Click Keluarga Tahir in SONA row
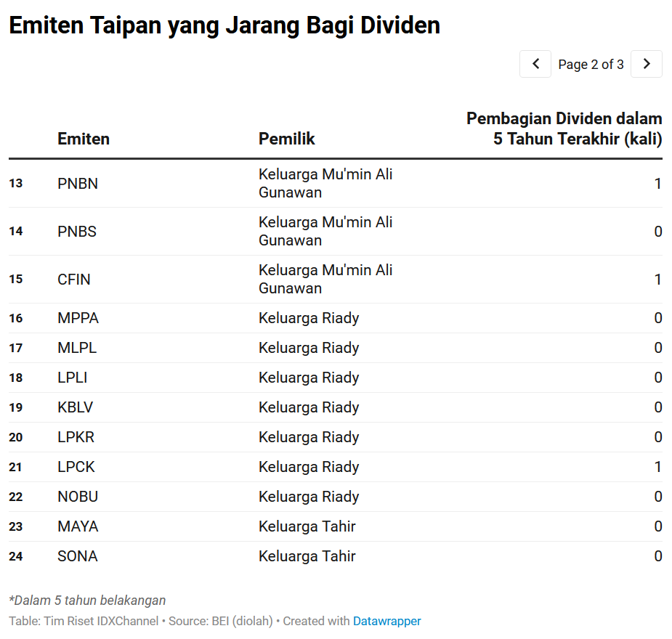 [x=307, y=556]
